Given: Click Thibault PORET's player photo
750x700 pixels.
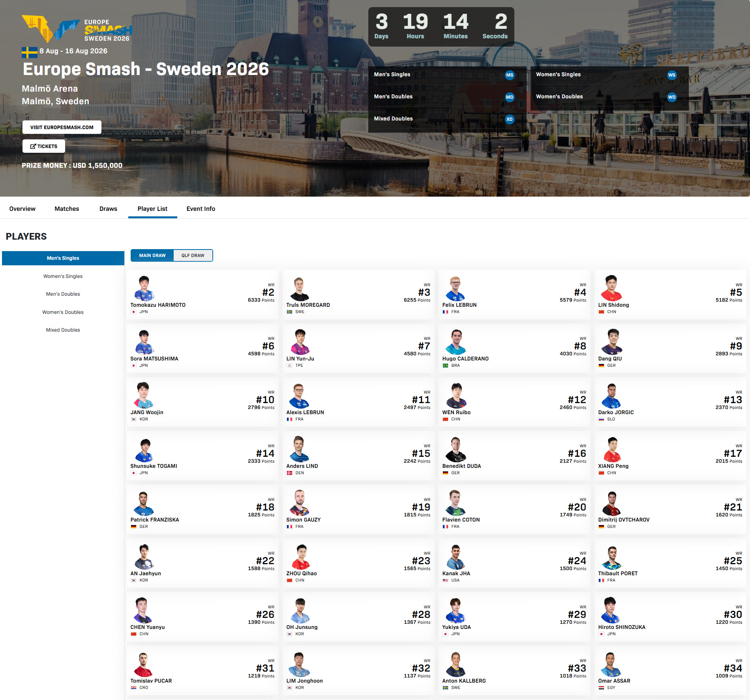Looking at the screenshot, I should point(611,557).
